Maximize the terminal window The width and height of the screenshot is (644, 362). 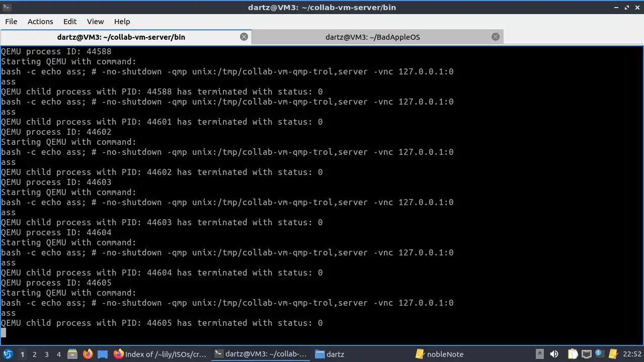coord(627,7)
